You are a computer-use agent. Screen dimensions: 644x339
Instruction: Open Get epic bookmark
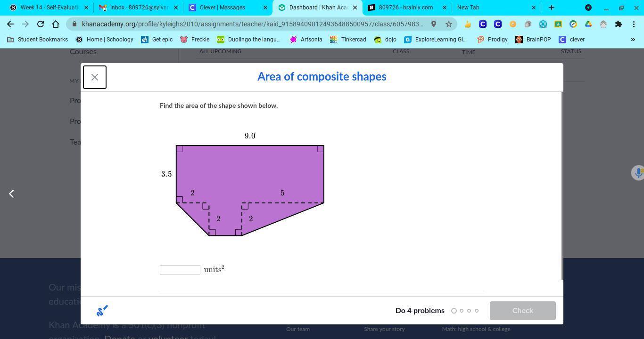(157, 40)
